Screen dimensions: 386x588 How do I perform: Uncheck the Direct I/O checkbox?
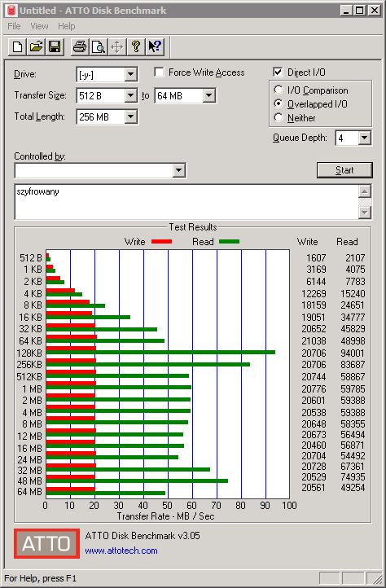point(278,72)
